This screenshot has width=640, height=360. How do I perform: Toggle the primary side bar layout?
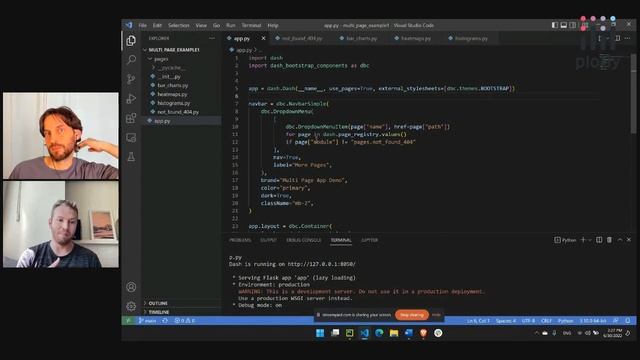click(555, 25)
